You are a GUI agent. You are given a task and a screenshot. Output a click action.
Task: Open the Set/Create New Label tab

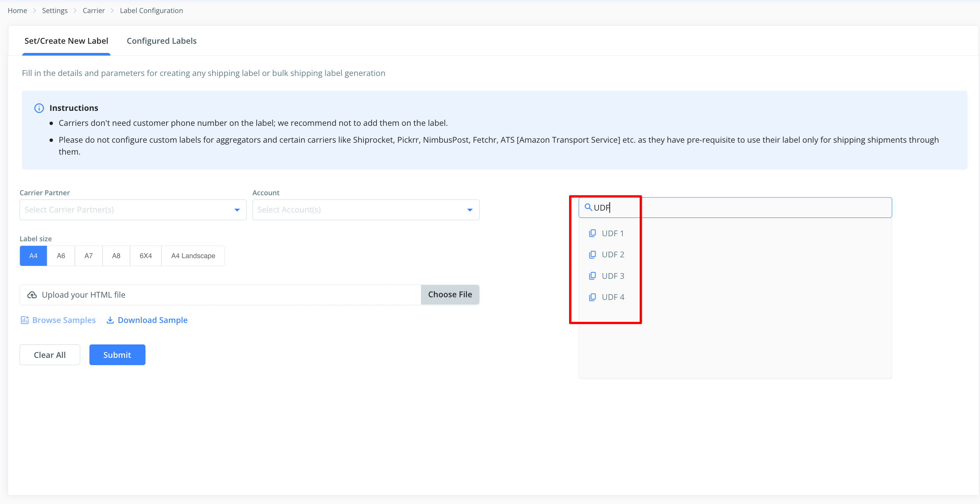[x=66, y=41]
